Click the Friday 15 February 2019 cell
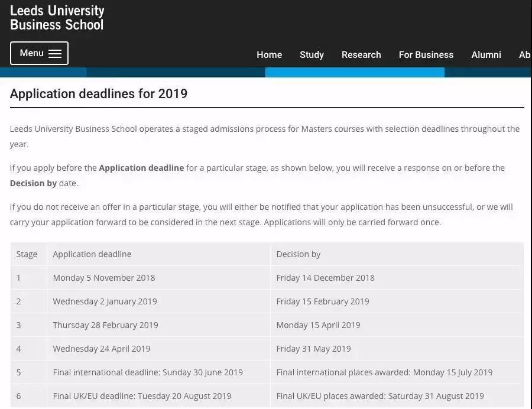The image size is (532, 409). pos(397,301)
